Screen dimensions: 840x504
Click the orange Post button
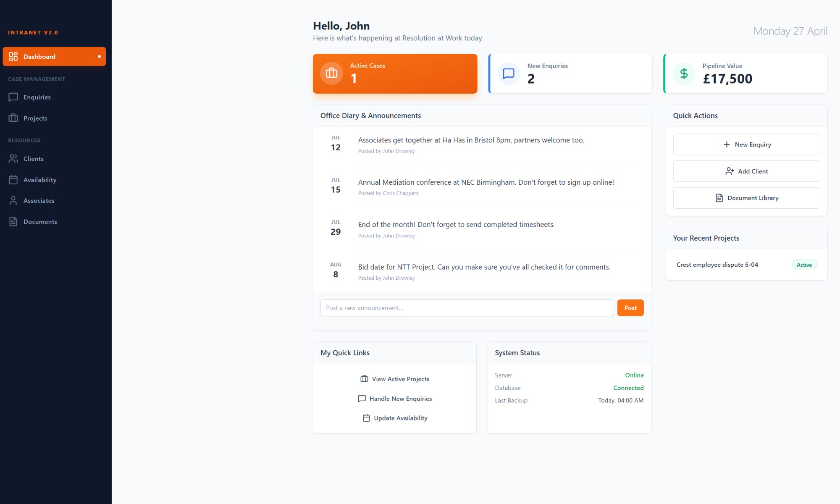[x=630, y=308]
